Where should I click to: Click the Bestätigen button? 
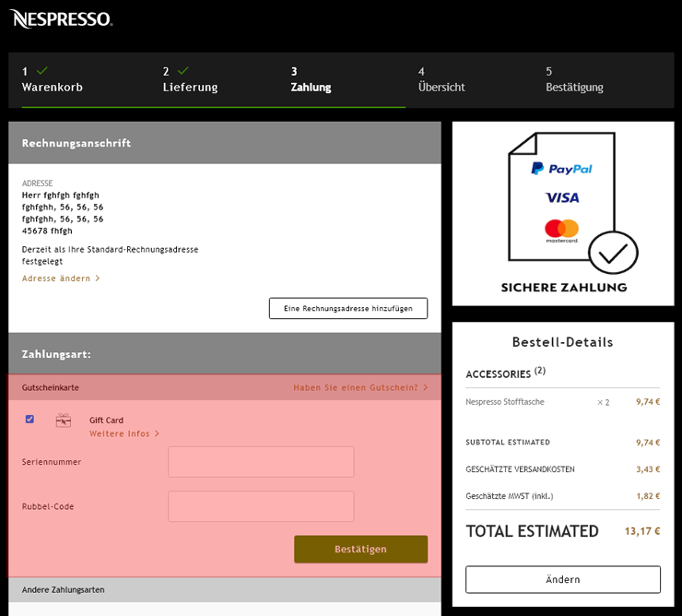[x=360, y=549]
